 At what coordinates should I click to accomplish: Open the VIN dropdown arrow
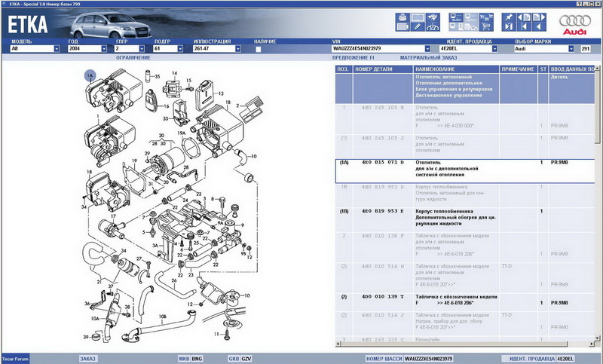[x=427, y=49]
